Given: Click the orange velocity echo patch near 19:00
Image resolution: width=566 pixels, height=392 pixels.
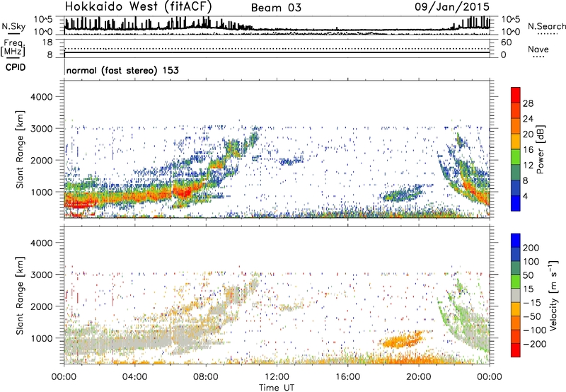Looking at the screenshot, I should tap(401, 340).
